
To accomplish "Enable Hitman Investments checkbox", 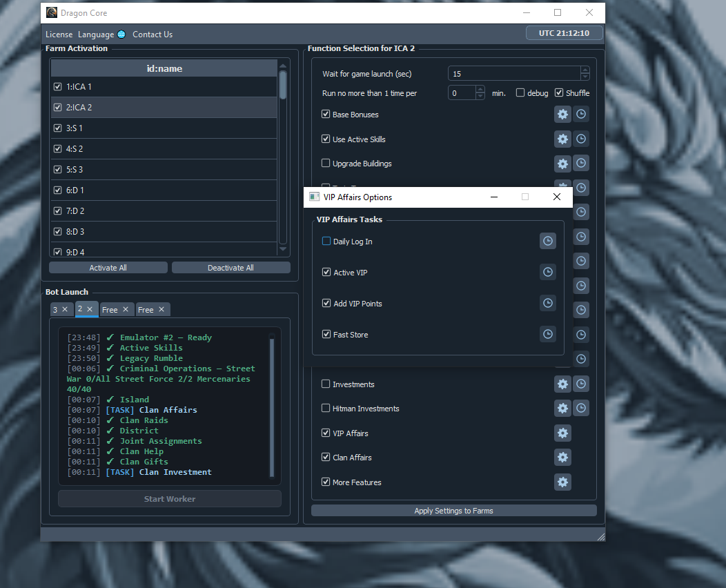I will pos(326,408).
